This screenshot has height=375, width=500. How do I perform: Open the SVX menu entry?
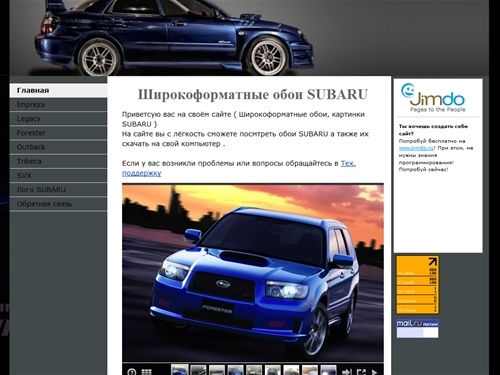coord(58,176)
